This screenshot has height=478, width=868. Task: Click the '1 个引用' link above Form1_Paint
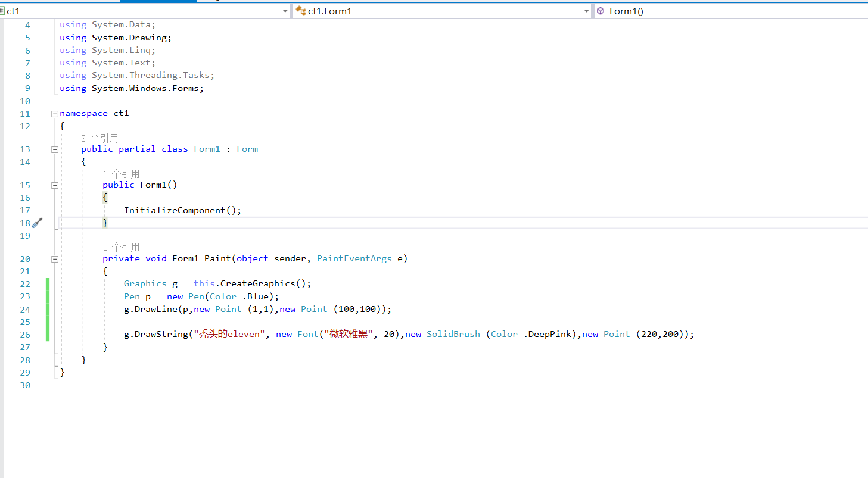[121, 246]
